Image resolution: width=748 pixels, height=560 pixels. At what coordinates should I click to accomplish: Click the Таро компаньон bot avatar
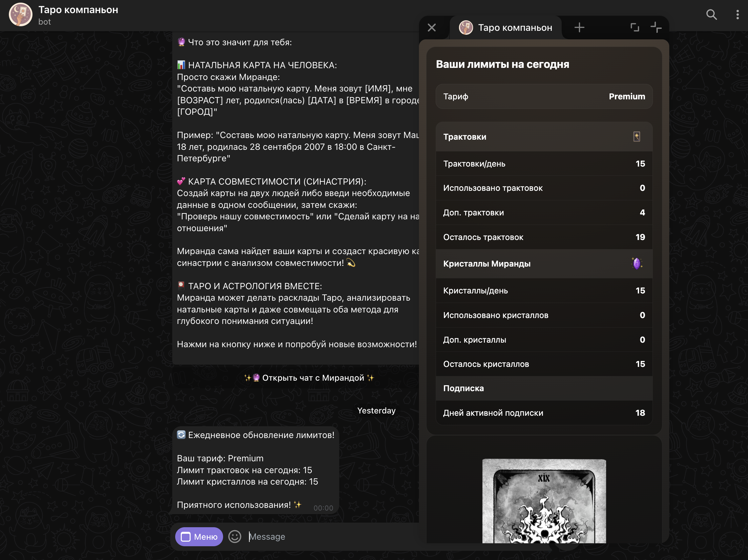(x=20, y=14)
